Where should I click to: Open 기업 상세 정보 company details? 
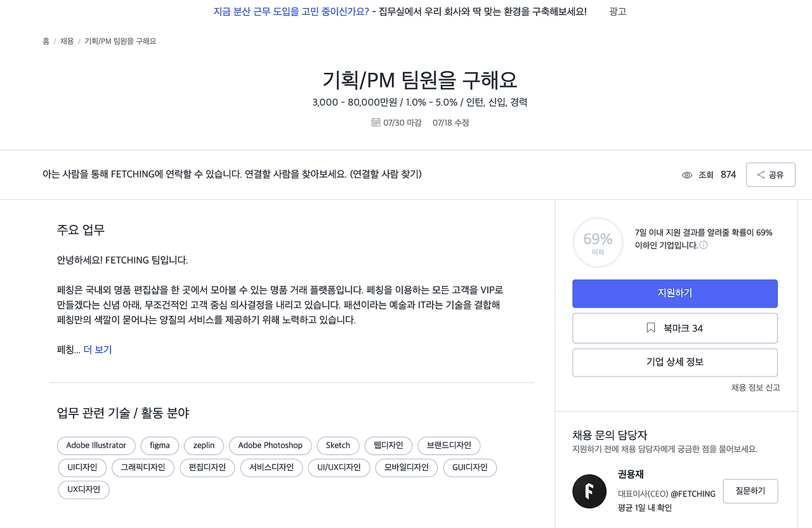[x=674, y=362]
